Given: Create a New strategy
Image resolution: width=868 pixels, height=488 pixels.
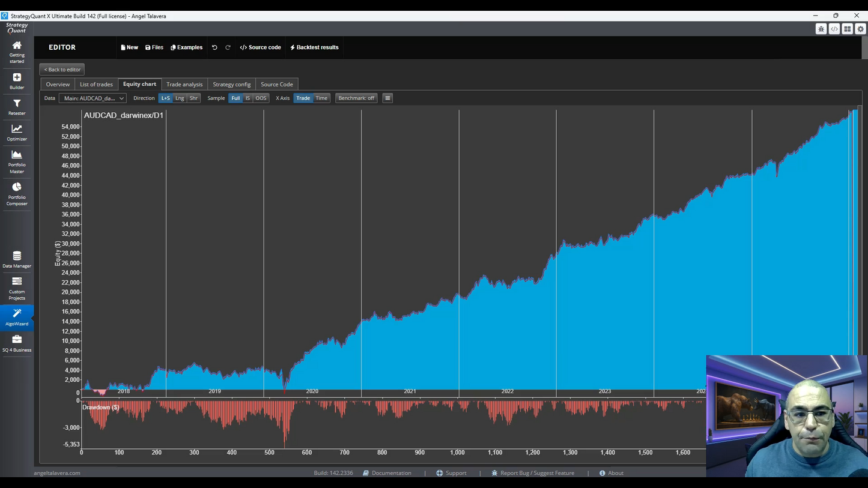Looking at the screenshot, I should 129,47.
